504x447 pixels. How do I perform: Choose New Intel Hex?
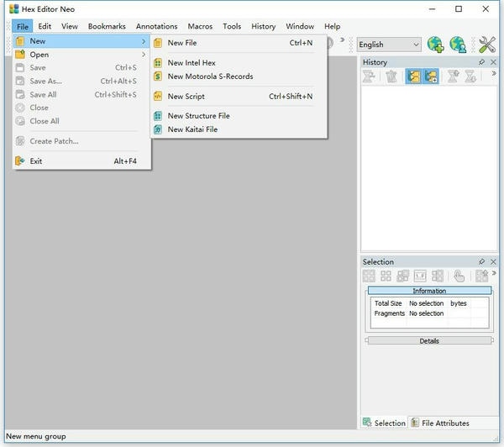tap(239, 63)
